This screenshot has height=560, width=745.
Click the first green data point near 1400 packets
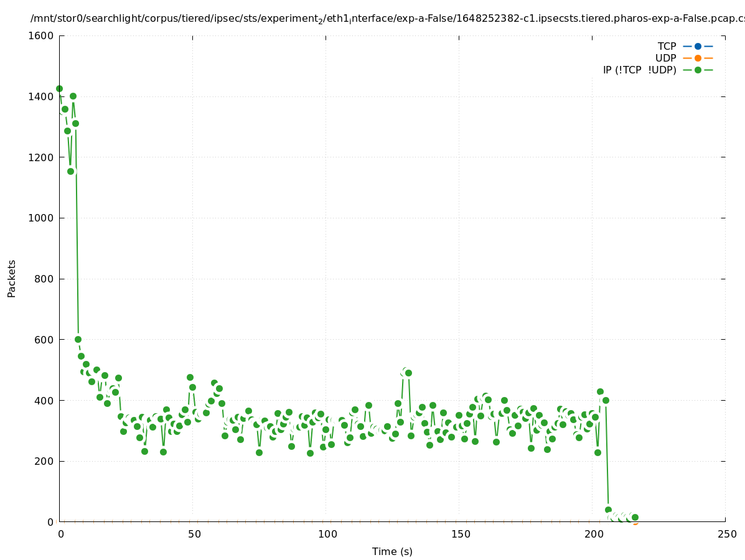tap(59, 88)
